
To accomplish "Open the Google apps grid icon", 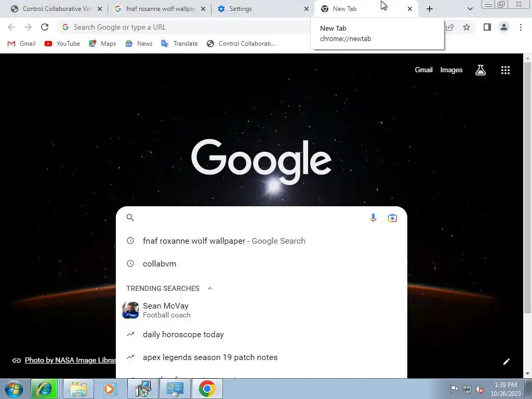I will tap(505, 70).
